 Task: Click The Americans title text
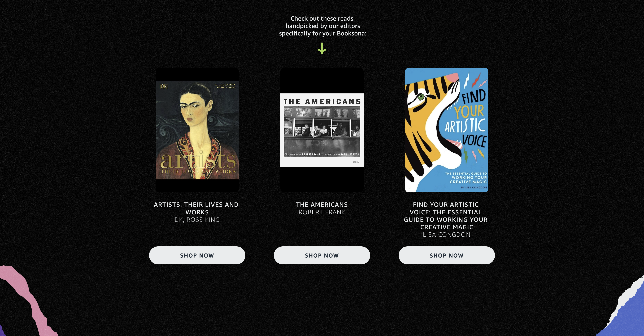(322, 205)
